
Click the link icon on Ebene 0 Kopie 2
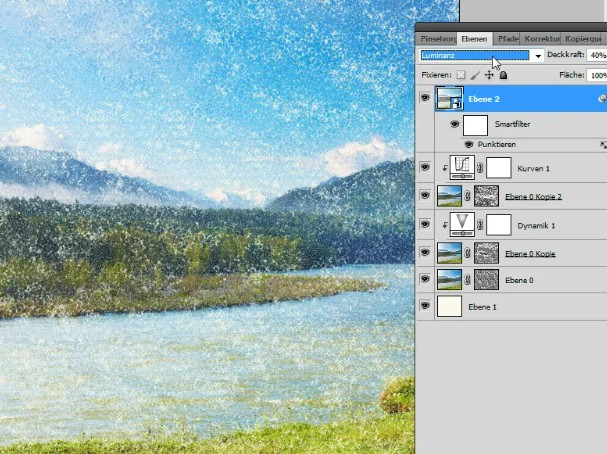click(x=468, y=196)
